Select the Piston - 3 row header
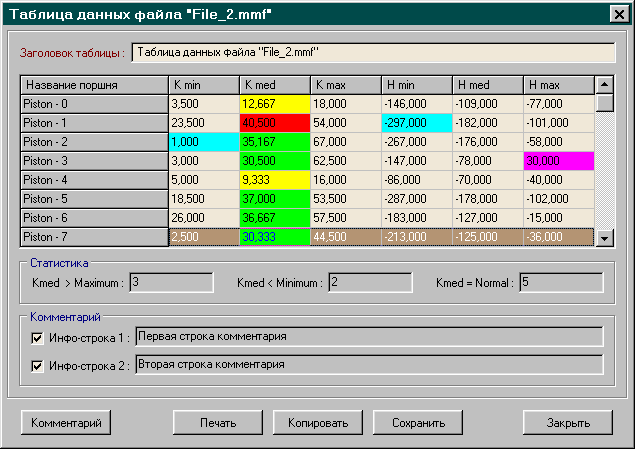This screenshot has height=449, width=635. pos(94,161)
